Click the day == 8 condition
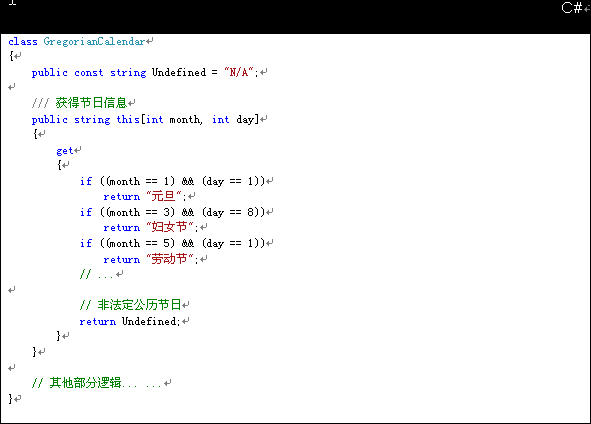 [233, 212]
